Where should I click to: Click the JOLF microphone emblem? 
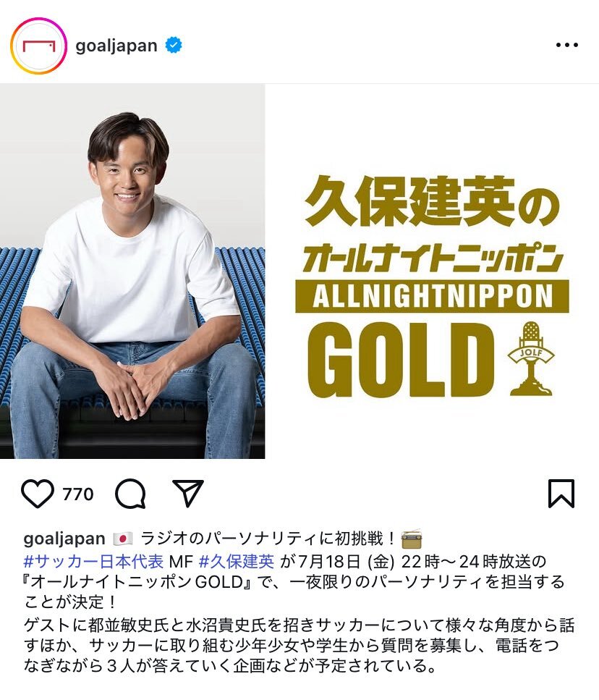[531, 358]
